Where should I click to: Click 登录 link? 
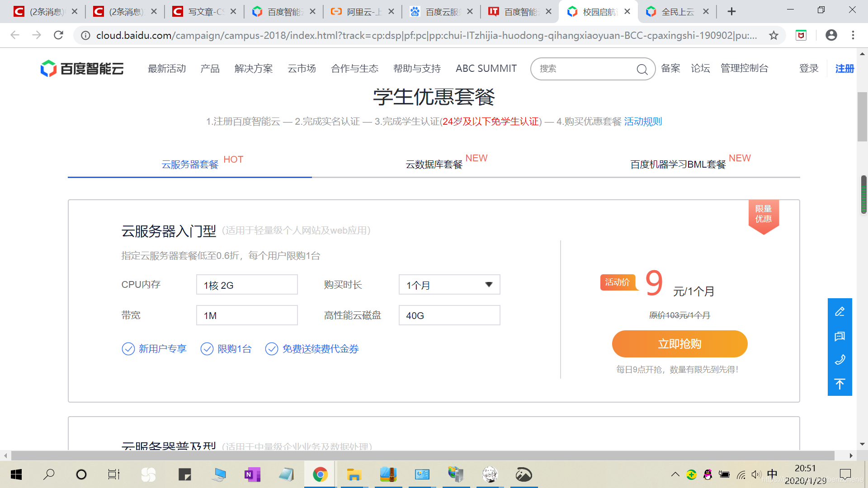(809, 69)
